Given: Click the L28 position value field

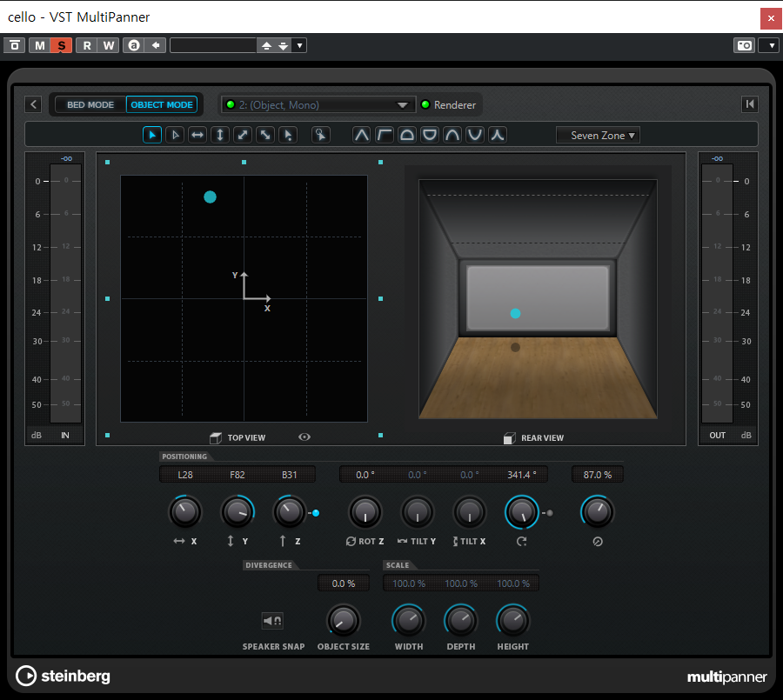Looking at the screenshot, I should coord(185,475).
